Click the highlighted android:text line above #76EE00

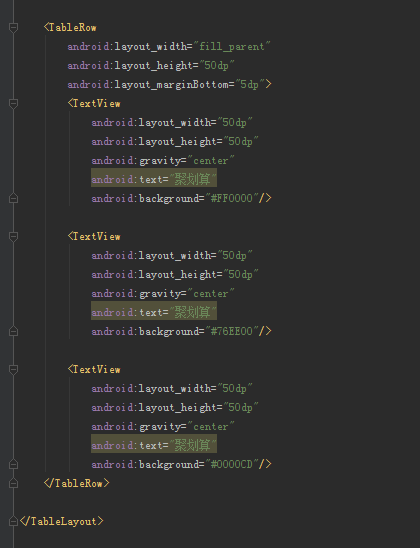154,312
